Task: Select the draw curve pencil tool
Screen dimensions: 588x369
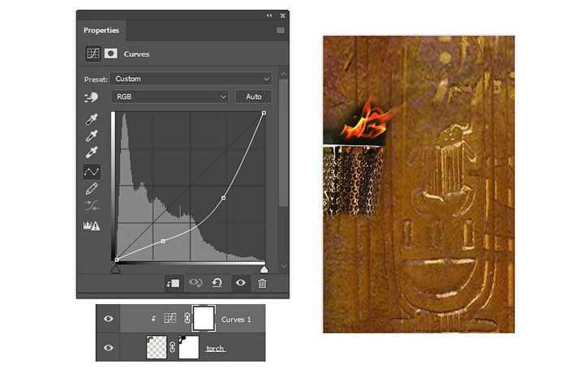Action: (92, 189)
